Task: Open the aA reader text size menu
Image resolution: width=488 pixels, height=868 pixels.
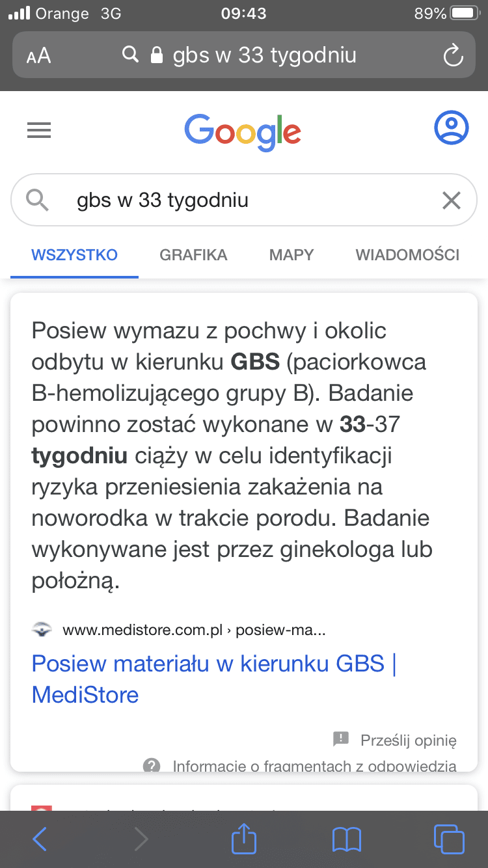Action: (38, 56)
